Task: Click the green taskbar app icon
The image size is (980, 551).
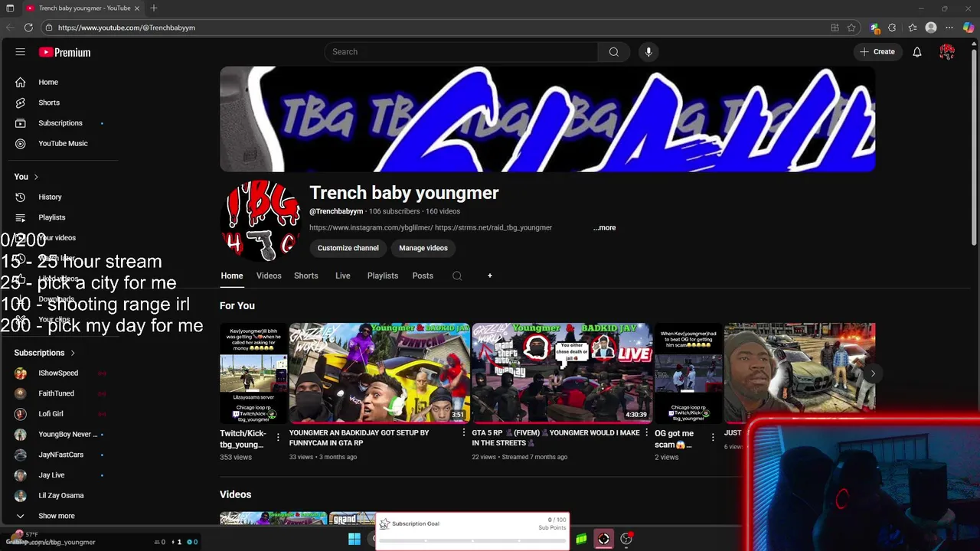Action: pyautogui.click(x=581, y=540)
